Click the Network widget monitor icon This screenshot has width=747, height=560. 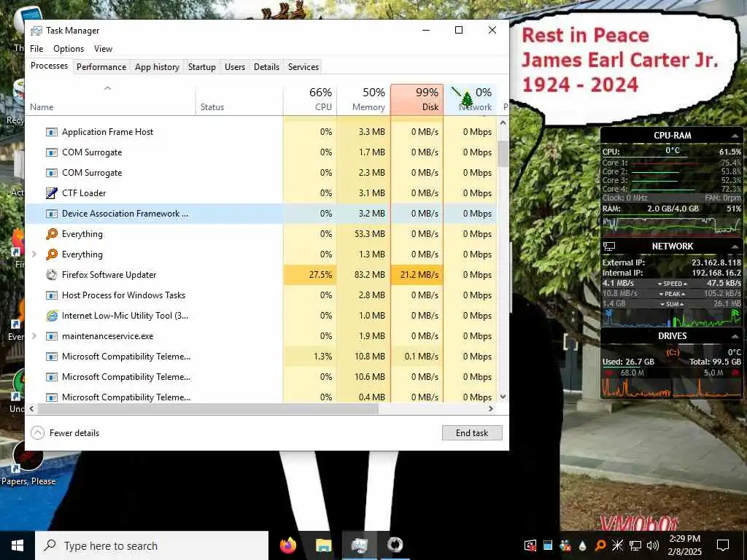point(609,246)
